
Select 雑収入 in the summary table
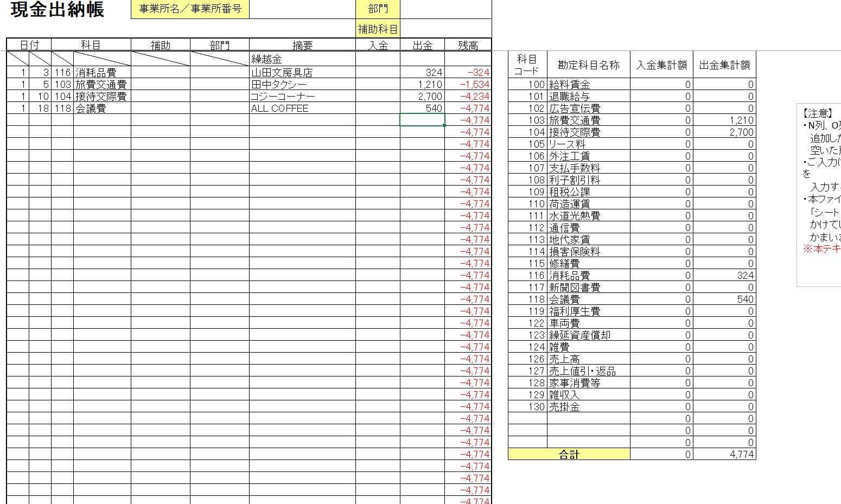tap(589, 394)
